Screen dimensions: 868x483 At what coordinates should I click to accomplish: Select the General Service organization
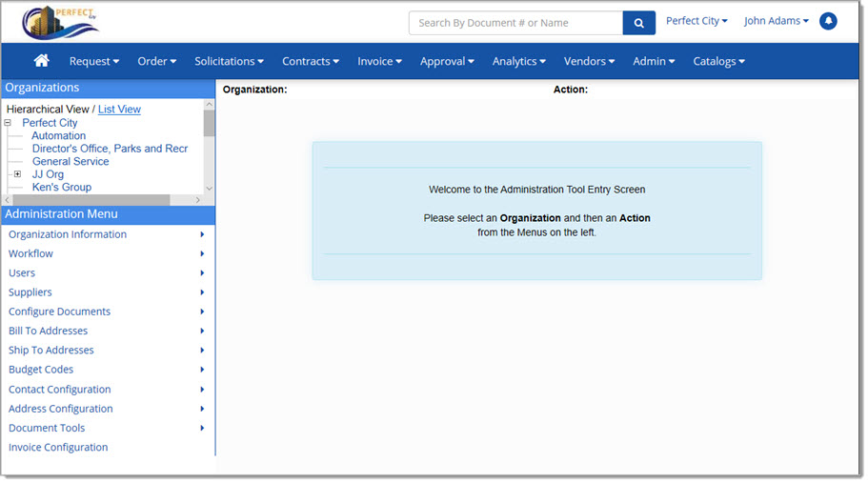(x=71, y=162)
